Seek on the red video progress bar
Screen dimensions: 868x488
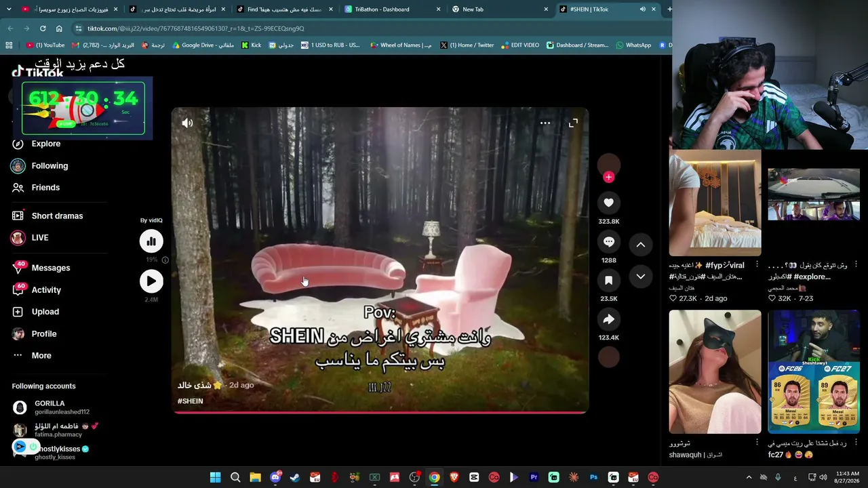[x=380, y=412]
